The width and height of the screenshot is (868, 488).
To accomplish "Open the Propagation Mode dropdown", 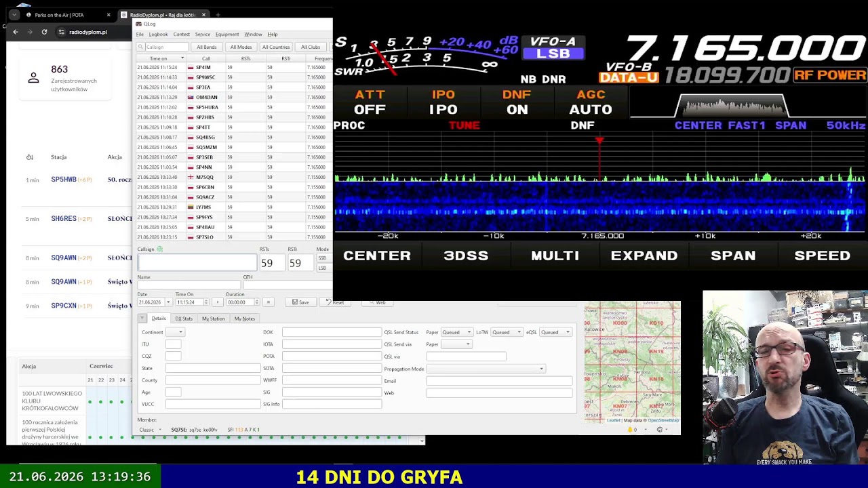I will click(x=486, y=369).
